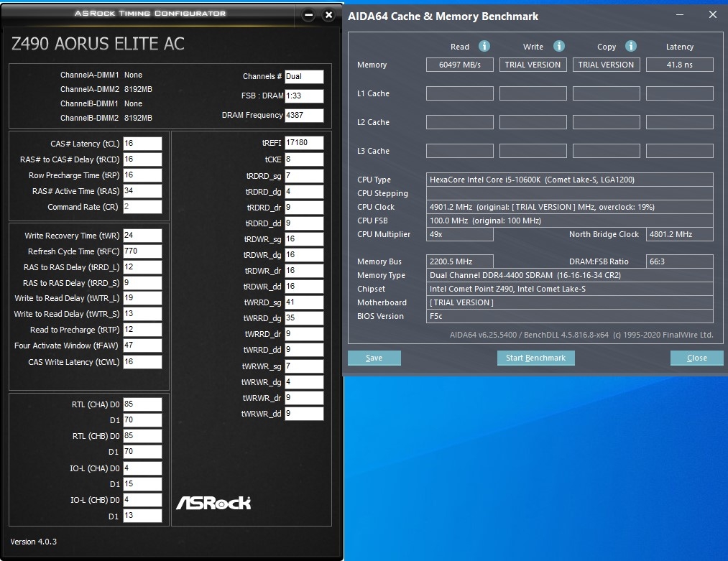Minimize the ASRock Timing Configurator window
This screenshot has width=728, height=561.
click(x=308, y=15)
